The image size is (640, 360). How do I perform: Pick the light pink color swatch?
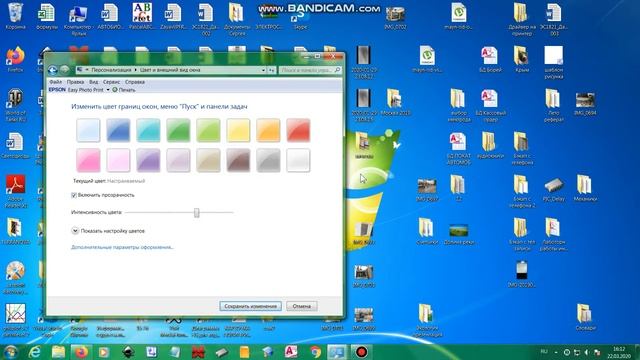coord(118,160)
